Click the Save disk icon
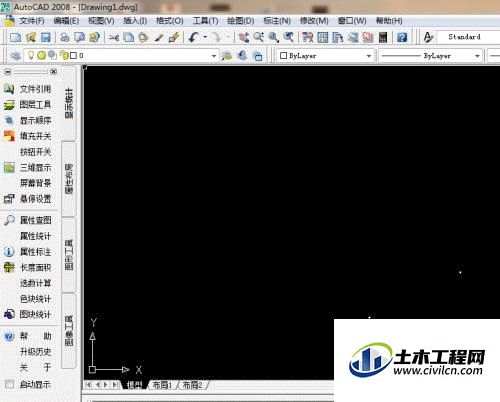The height and width of the screenshot is (402, 500). coord(45,37)
